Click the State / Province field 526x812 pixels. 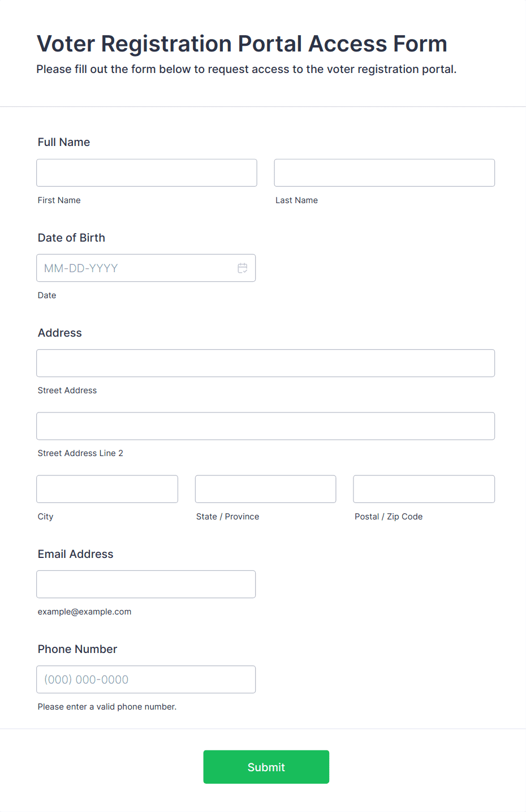point(265,489)
